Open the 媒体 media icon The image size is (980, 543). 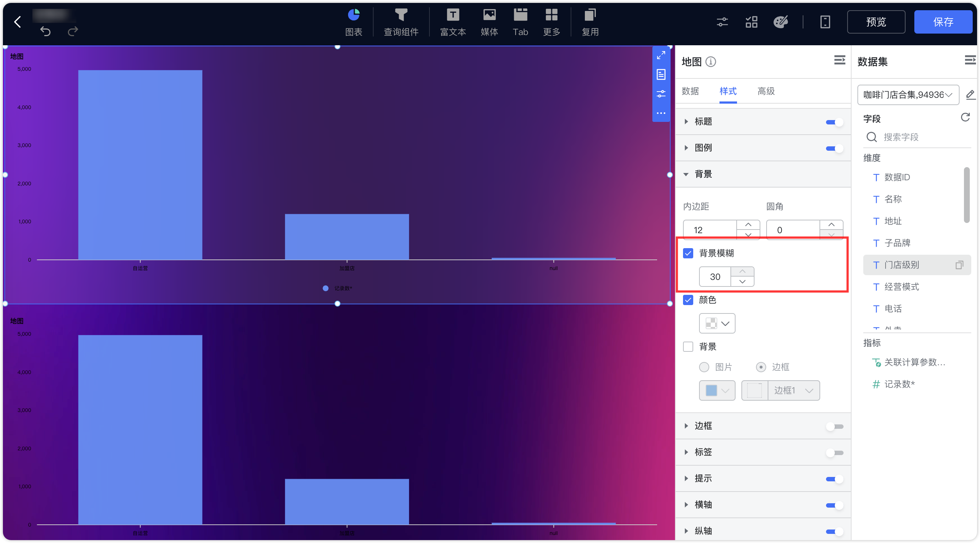click(x=489, y=15)
